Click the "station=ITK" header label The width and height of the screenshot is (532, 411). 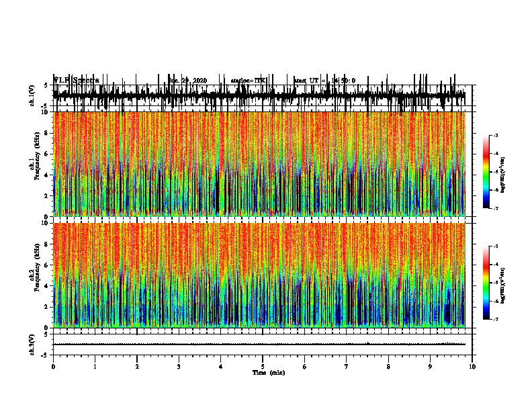click(248, 81)
